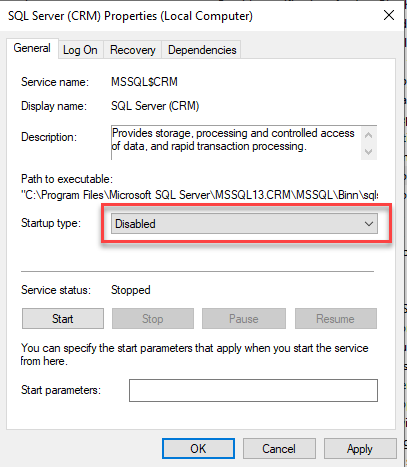This screenshot has height=467, width=407.
Task: Click the greyed-out Pause button
Action: [x=244, y=319]
